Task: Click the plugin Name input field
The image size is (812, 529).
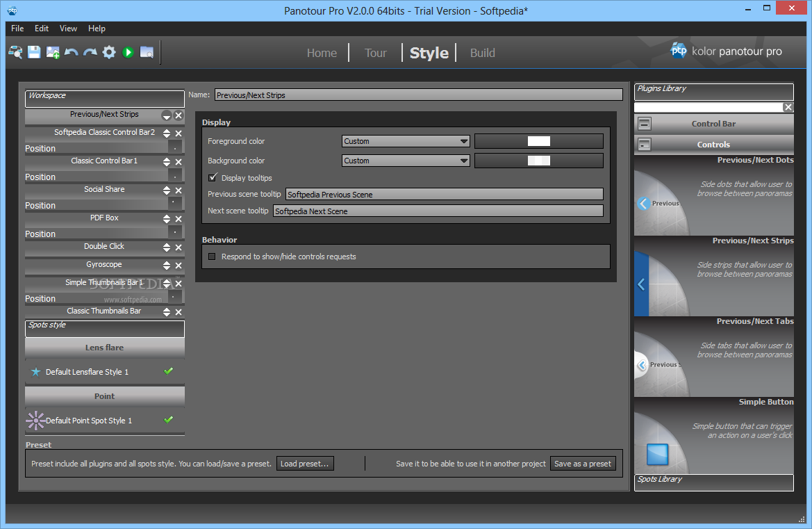Action: coord(418,95)
